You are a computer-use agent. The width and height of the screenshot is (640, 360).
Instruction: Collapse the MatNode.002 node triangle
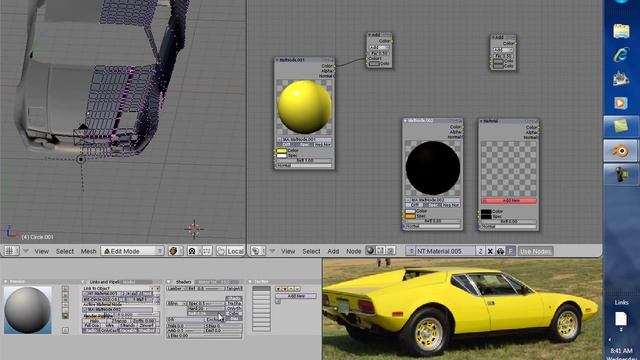(x=405, y=121)
